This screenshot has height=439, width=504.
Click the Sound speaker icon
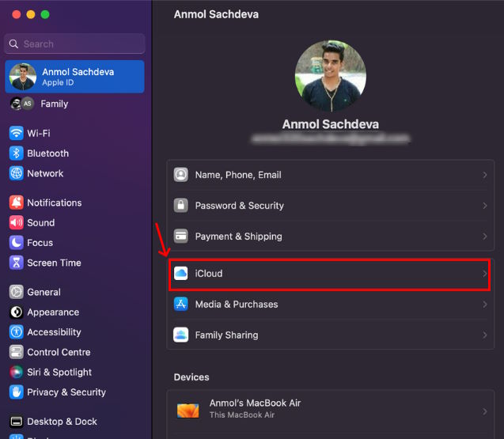tap(16, 222)
